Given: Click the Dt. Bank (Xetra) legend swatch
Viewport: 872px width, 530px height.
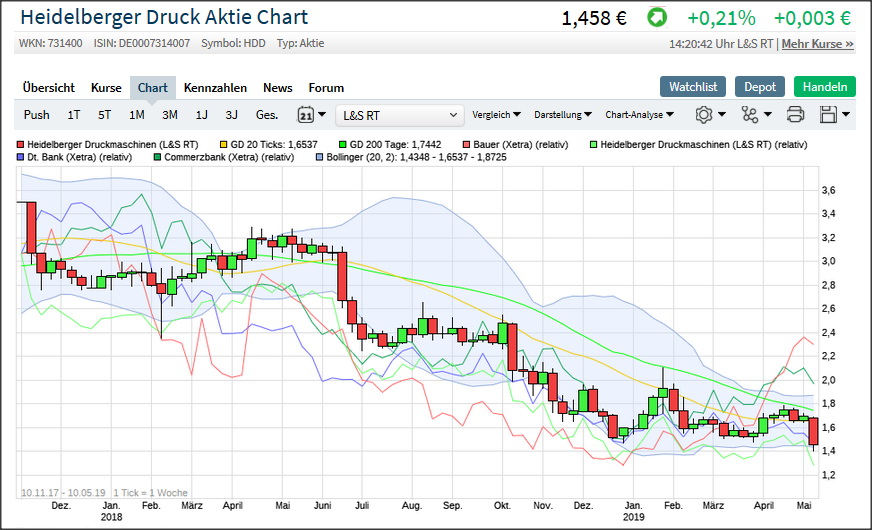Looking at the screenshot, I should [x=21, y=157].
